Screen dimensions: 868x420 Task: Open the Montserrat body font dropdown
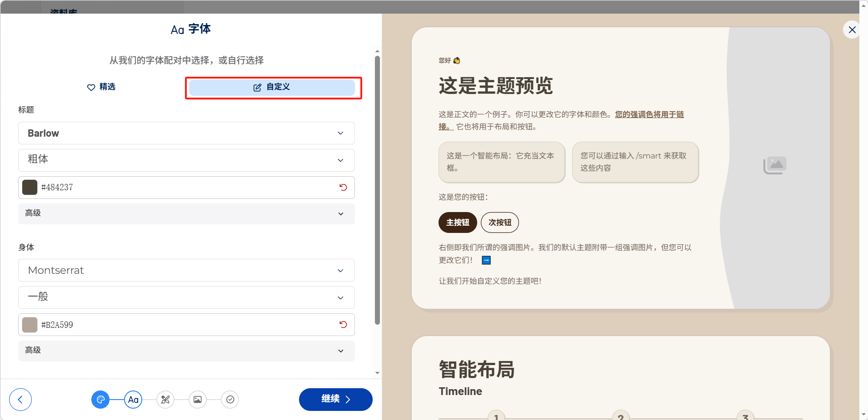pyautogui.click(x=186, y=271)
